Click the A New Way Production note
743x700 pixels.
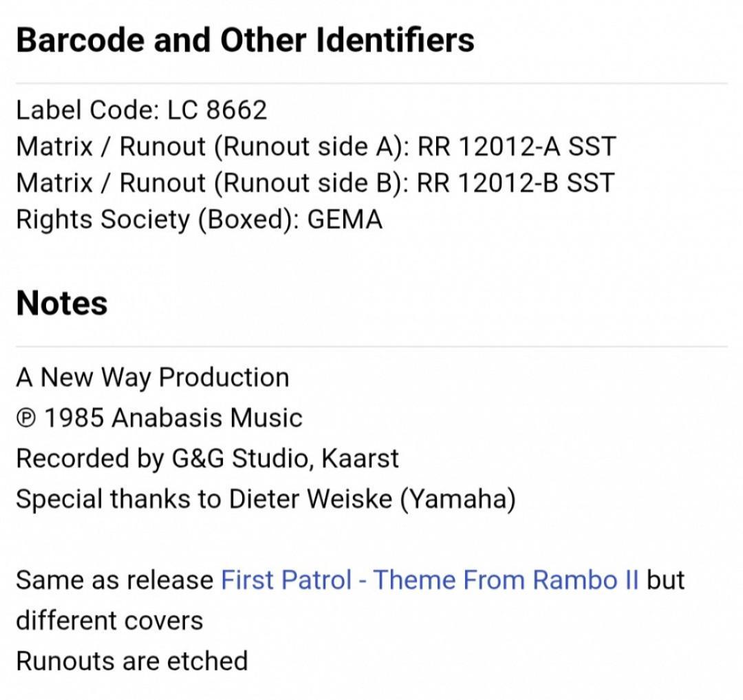coord(153,377)
